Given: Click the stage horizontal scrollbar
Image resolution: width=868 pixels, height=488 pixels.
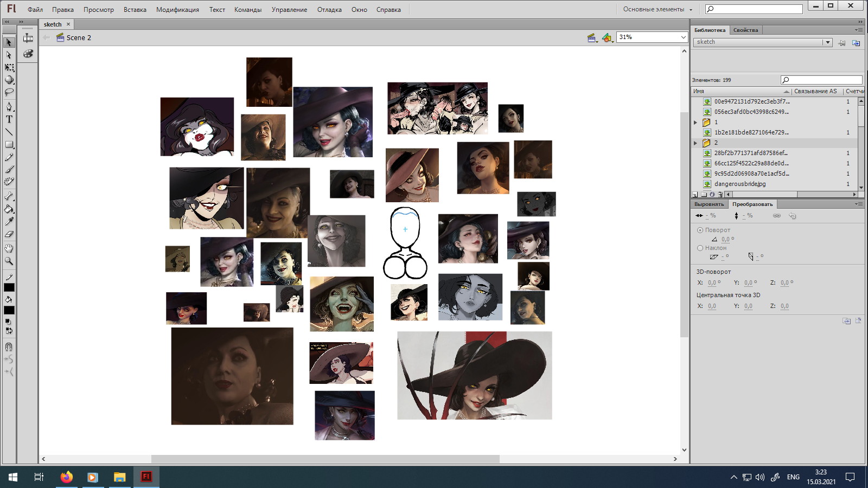Looking at the screenshot, I should [x=325, y=459].
